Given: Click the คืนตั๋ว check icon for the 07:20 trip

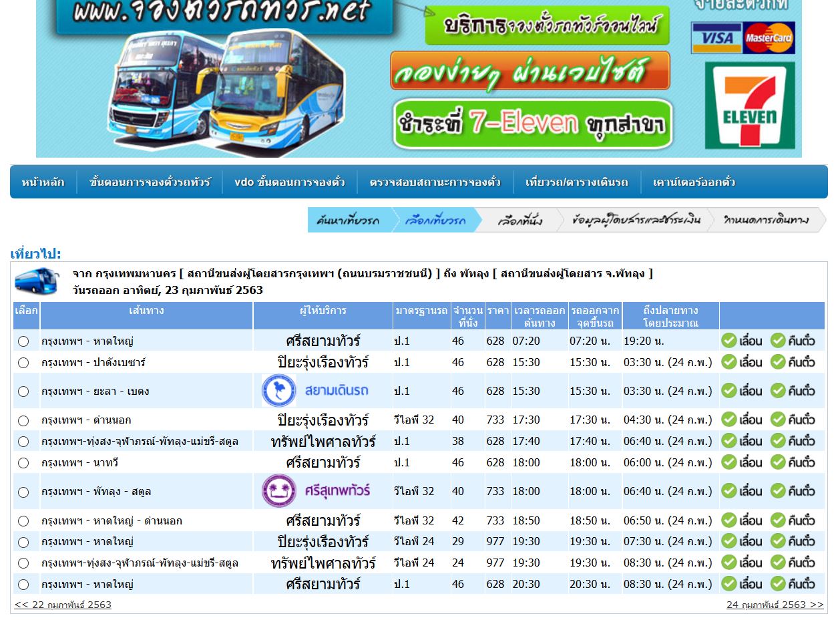Looking at the screenshot, I should (x=778, y=341).
